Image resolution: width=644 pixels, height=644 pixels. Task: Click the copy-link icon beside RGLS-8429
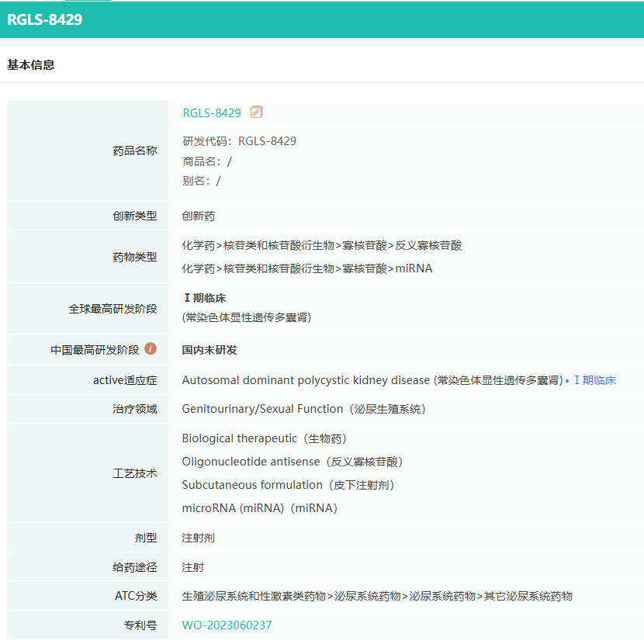(256, 113)
